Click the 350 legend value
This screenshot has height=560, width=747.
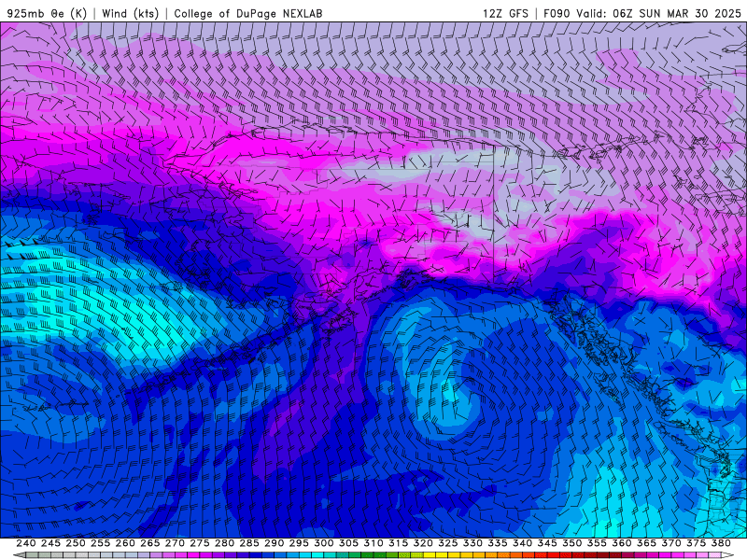click(571, 543)
